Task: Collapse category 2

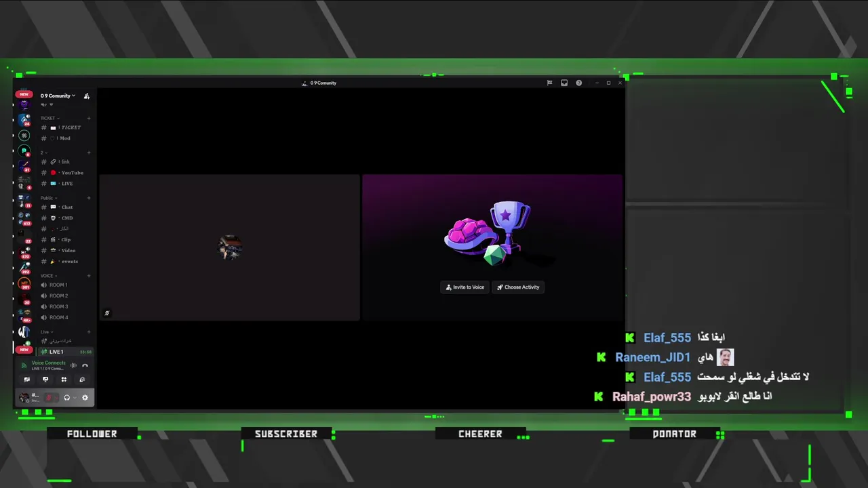Action: [43, 152]
